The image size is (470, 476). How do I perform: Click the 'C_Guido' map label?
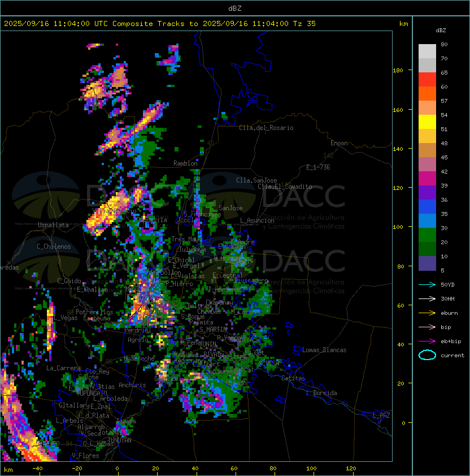(x=69, y=281)
